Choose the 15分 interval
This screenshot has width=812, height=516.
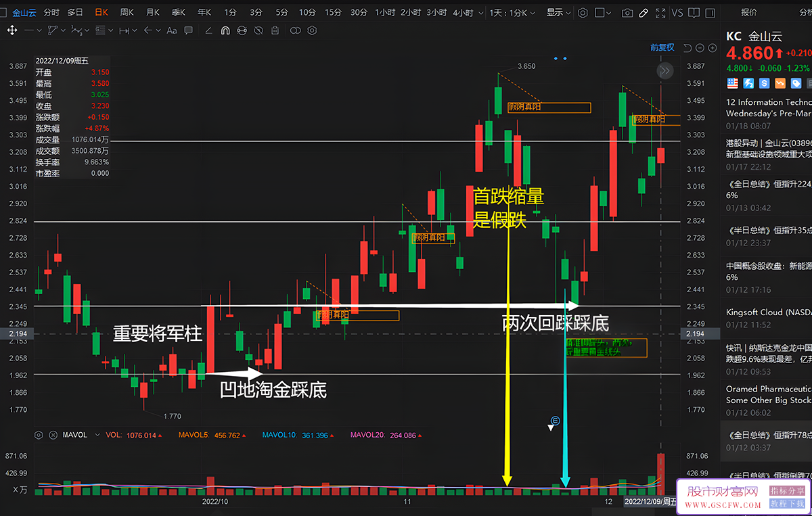click(x=333, y=13)
